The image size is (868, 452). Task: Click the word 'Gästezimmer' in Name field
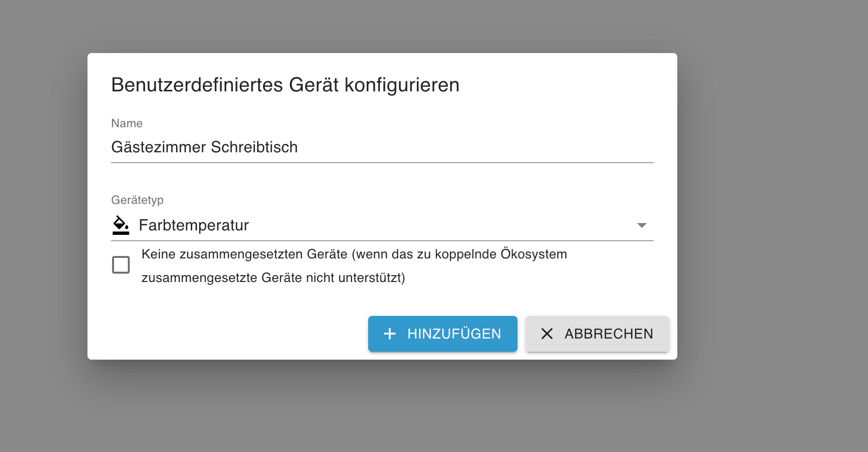click(x=158, y=147)
